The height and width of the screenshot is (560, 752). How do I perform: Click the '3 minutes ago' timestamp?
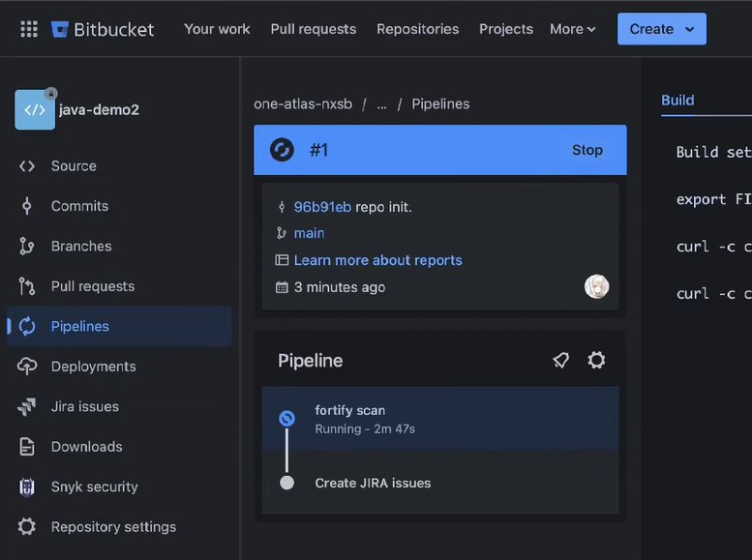click(x=340, y=287)
